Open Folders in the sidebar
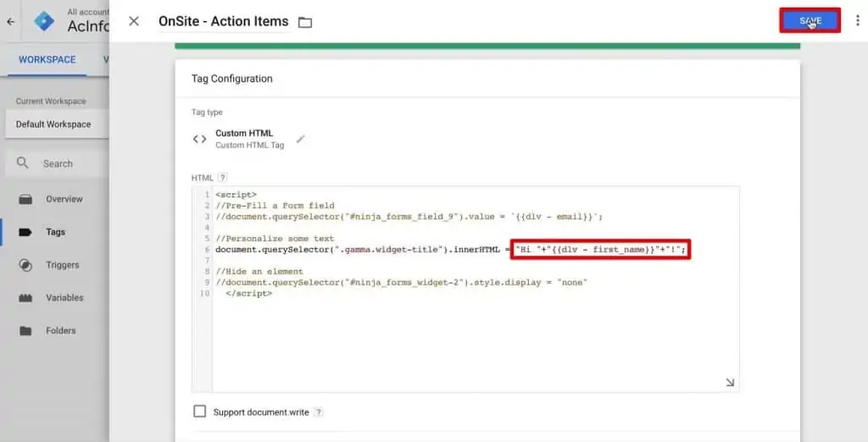 point(61,331)
